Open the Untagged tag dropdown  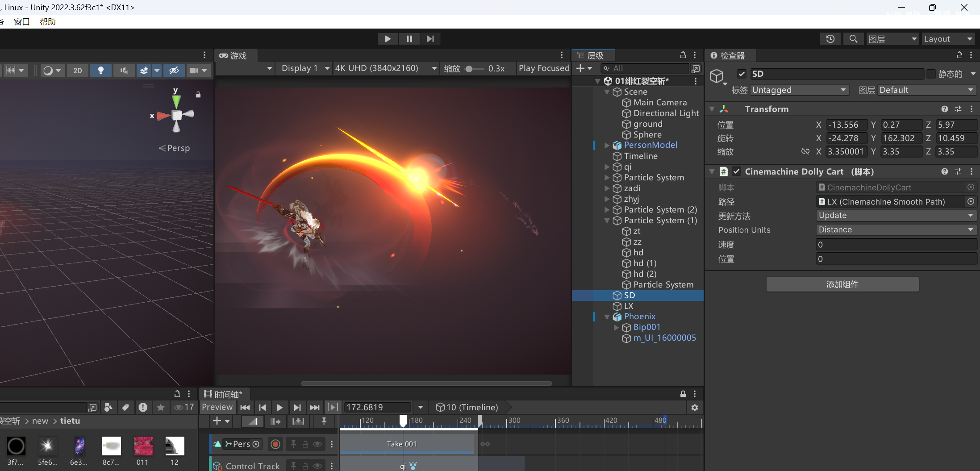pos(799,90)
